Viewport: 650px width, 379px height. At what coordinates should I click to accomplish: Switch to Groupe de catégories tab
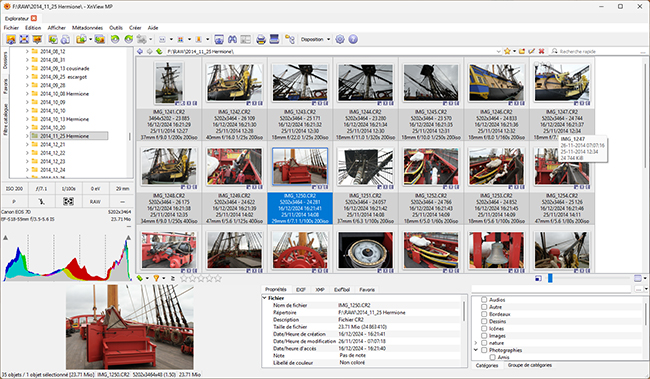point(530,365)
